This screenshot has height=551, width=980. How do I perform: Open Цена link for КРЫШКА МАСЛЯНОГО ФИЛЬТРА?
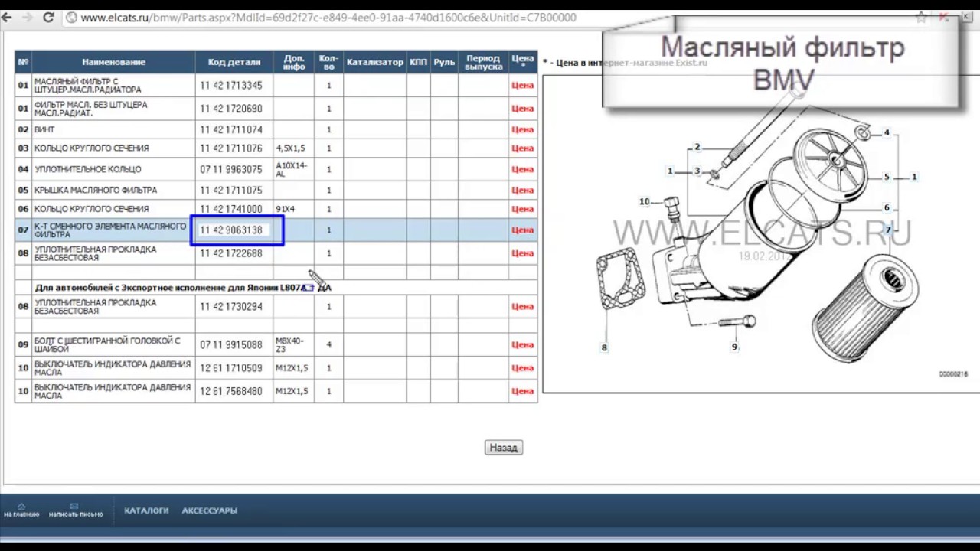click(x=523, y=190)
